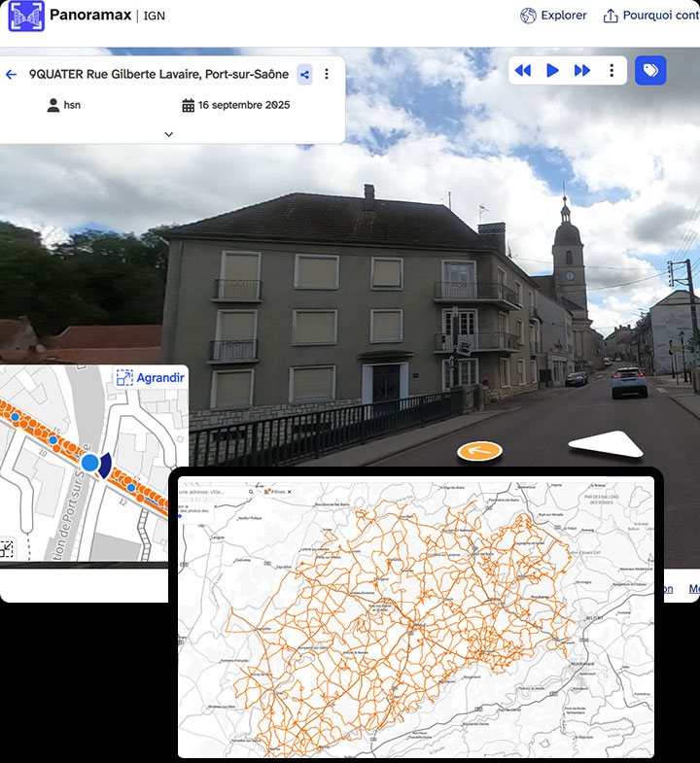Skip to next picture in the sequence
Viewport: 700px width, 763px height.
pos(582,70)
